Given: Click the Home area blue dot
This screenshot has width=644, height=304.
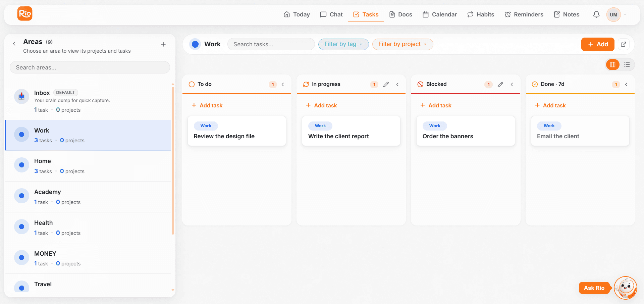Looking at the screenshot, I should tap(21, 165).
